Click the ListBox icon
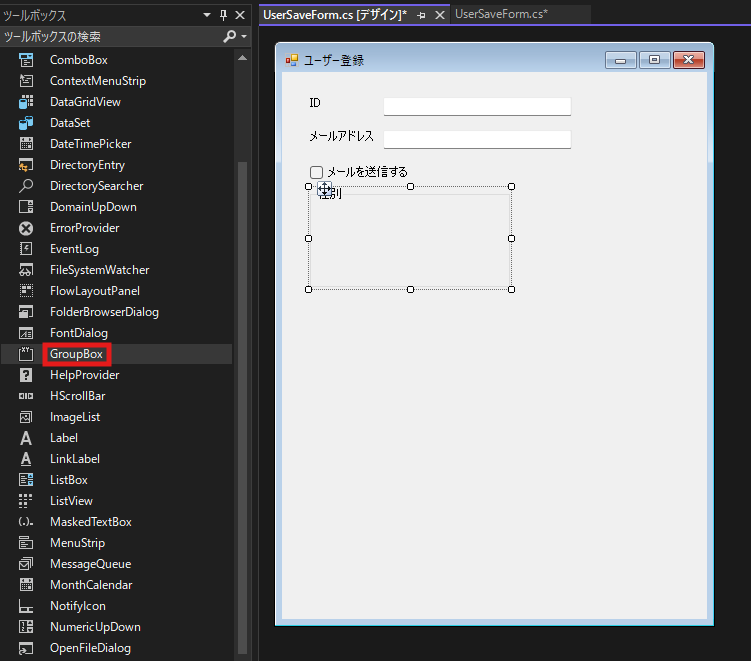751x661 pixels. [x=26, y=480]
